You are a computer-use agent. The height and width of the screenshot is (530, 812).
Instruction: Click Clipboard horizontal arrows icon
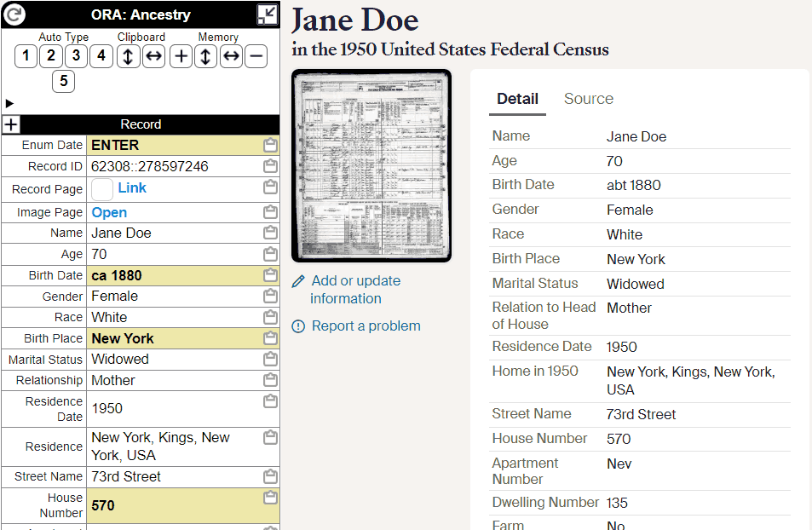pos(154,56)
